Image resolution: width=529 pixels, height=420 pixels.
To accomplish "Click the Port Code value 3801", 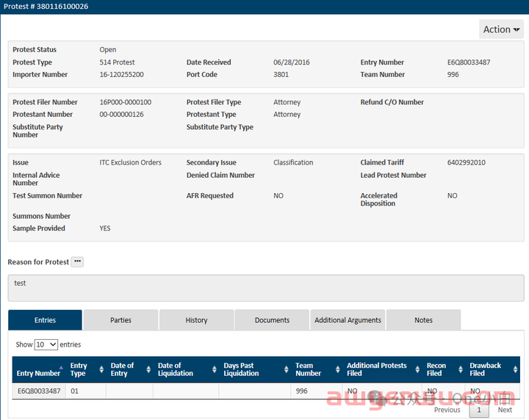I will pos(281,74).
